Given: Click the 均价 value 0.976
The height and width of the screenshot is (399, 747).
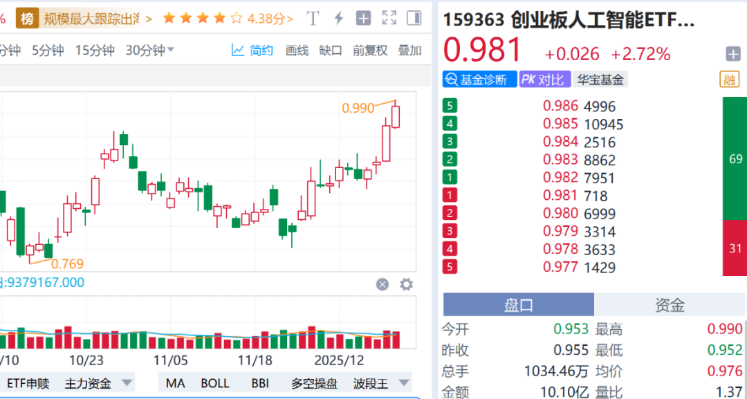Looking at the screenshot, I should pyautogui.click(x=724, y=371).
